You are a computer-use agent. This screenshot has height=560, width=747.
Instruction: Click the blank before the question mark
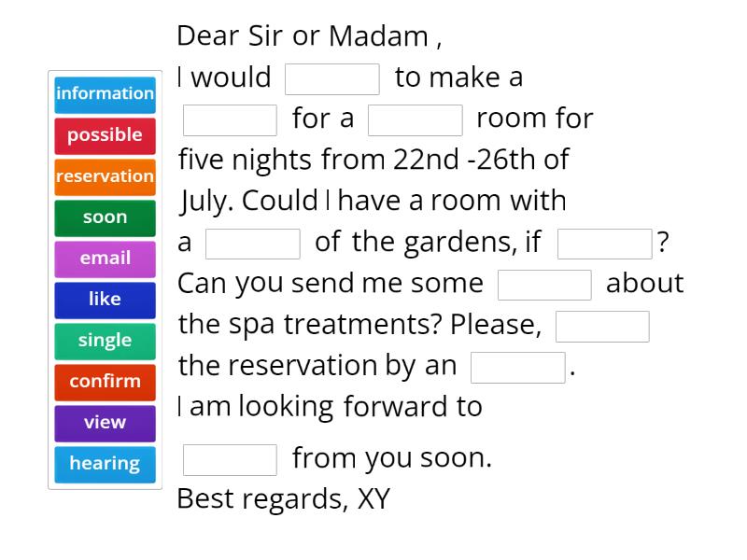(603, 242)
